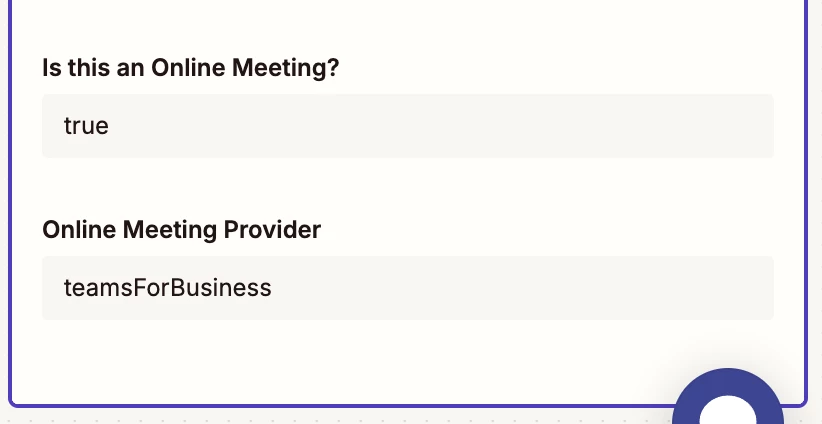Click the 'true' value text
Screen dimensions: 822x424
click(86, 126)
